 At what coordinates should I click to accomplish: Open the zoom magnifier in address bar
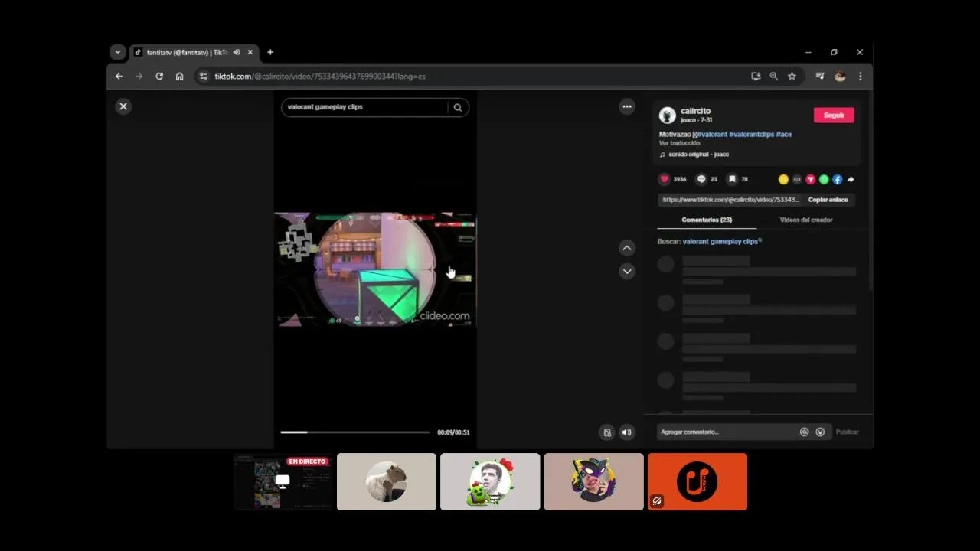coord(774,77)
